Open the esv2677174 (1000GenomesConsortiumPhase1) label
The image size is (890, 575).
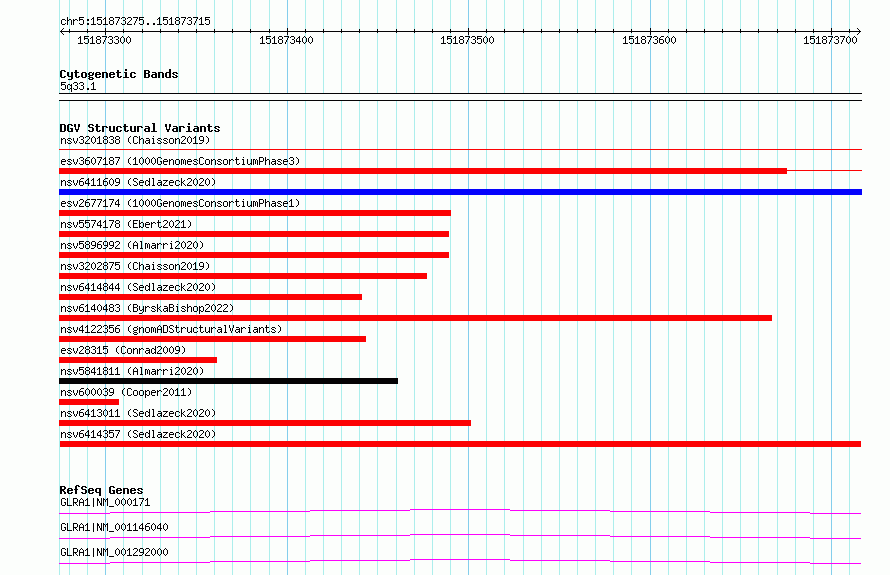180,203
